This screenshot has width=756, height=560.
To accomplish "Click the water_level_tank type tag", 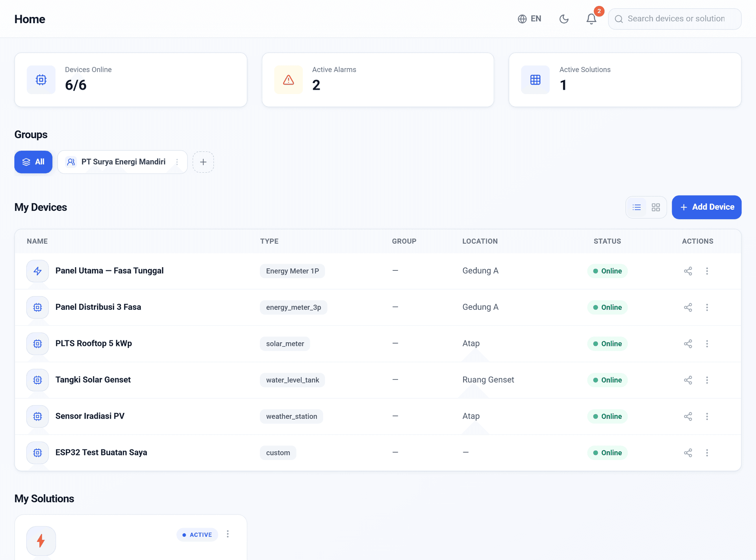I will [292, 380].
